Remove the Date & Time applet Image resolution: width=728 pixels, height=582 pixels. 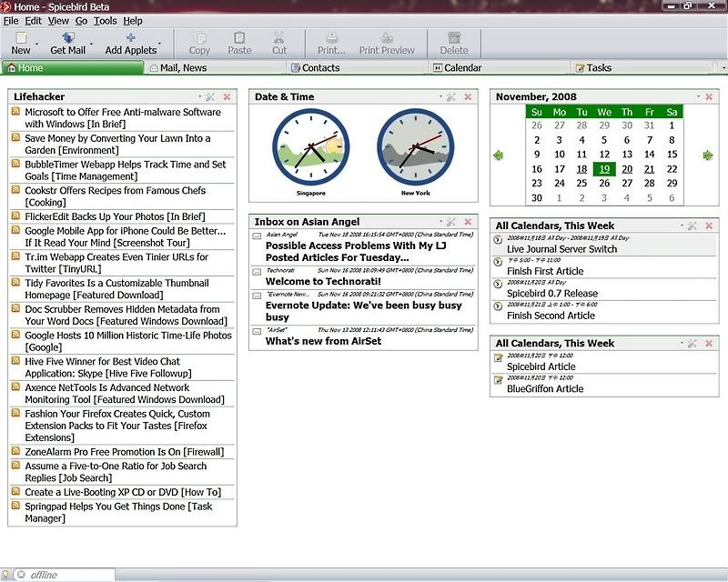click(x=468, y=96)
